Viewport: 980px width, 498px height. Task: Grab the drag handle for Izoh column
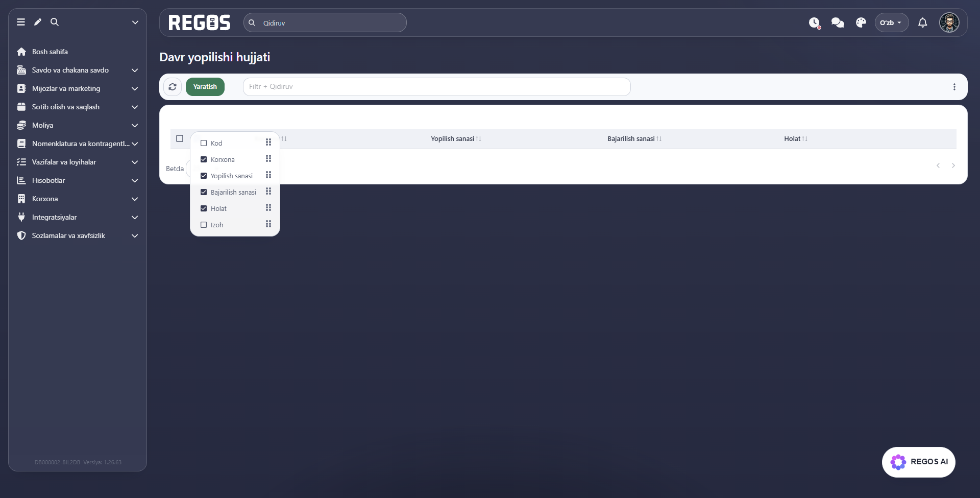point(268,224)
